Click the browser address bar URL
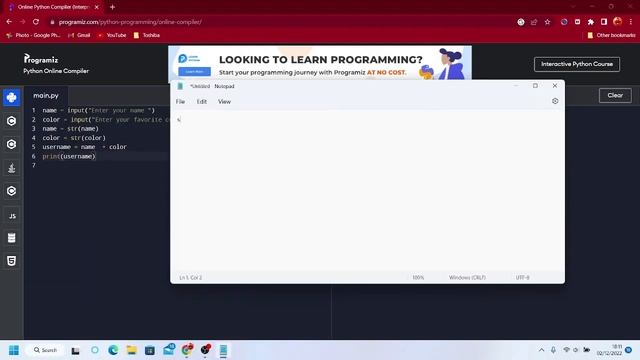The image size is (640, 360). point(130,22)
